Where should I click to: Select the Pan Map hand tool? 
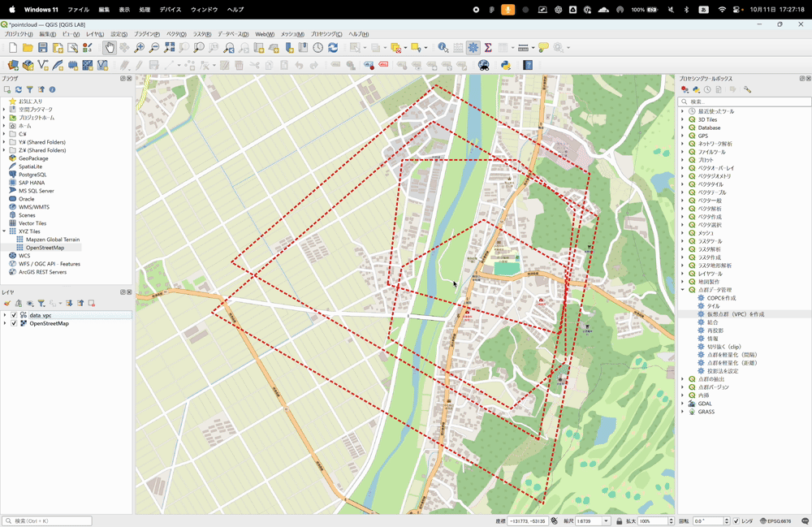pyautogui.click(x=110, y=48)
